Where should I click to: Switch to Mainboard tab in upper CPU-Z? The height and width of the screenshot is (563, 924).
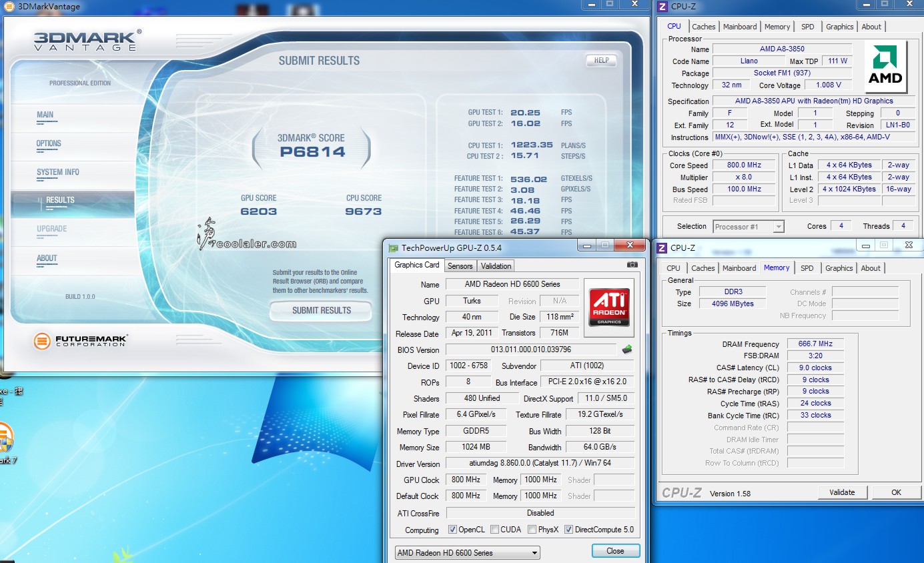point(740,27)
